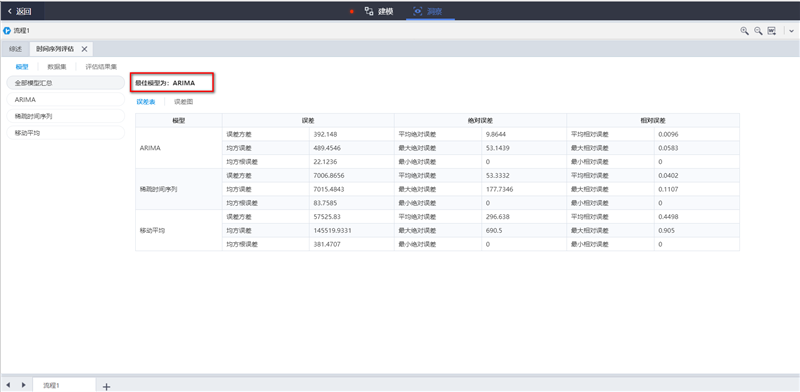The height and width of the screenshot is (392, 800).
Task: Export report via the Word document icon
Action: pyautogui.click(x=772, y=31)
